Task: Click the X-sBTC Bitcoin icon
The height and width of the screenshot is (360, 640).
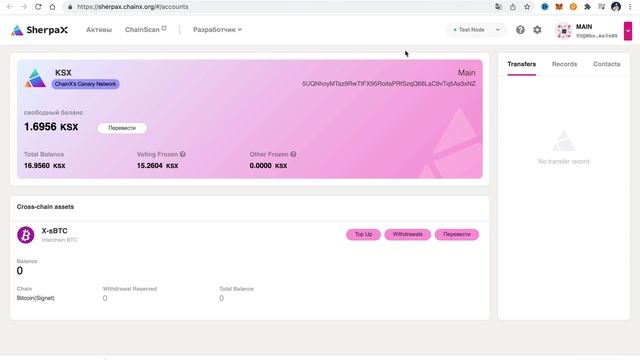Action: tap(25, 235)
